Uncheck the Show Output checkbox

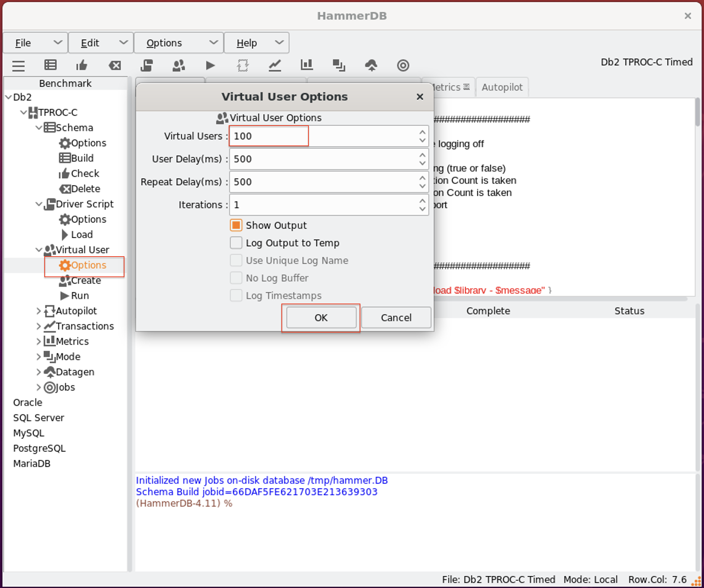tap(236, 225)
